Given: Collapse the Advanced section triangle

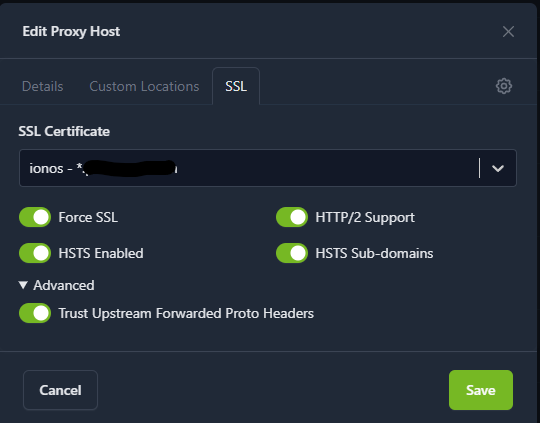Looking at the screenshot, I should tap(23, 285).
